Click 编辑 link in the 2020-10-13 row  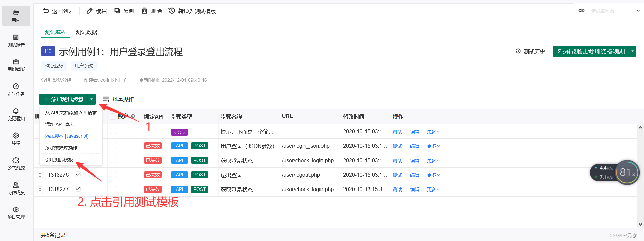pos(415,190)
